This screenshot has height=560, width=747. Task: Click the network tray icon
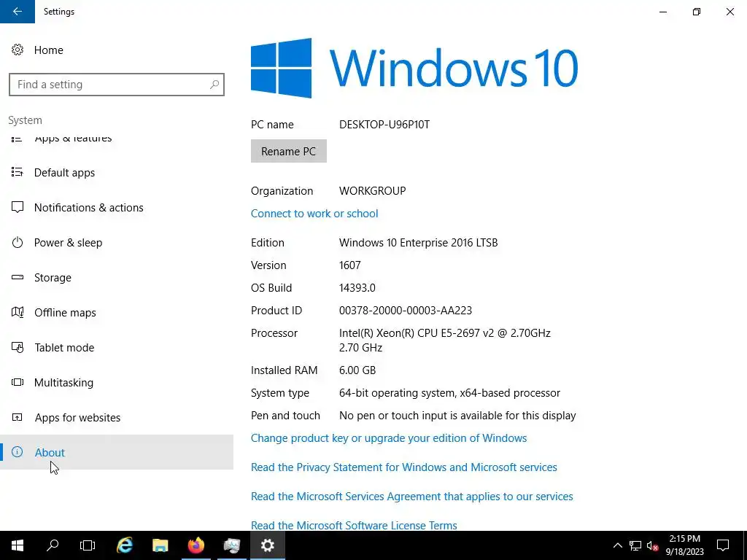tap(635, 545)
